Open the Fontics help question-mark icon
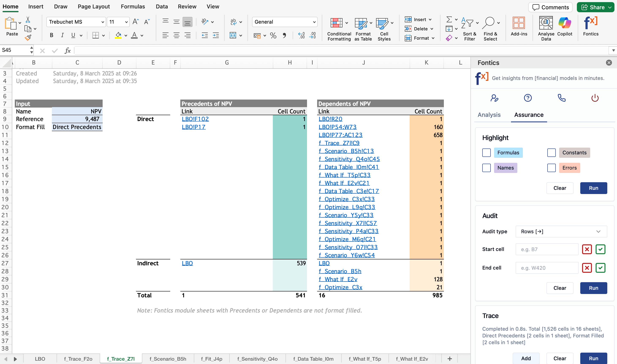This screenshot has height=364, width=617. coord(528,98)
